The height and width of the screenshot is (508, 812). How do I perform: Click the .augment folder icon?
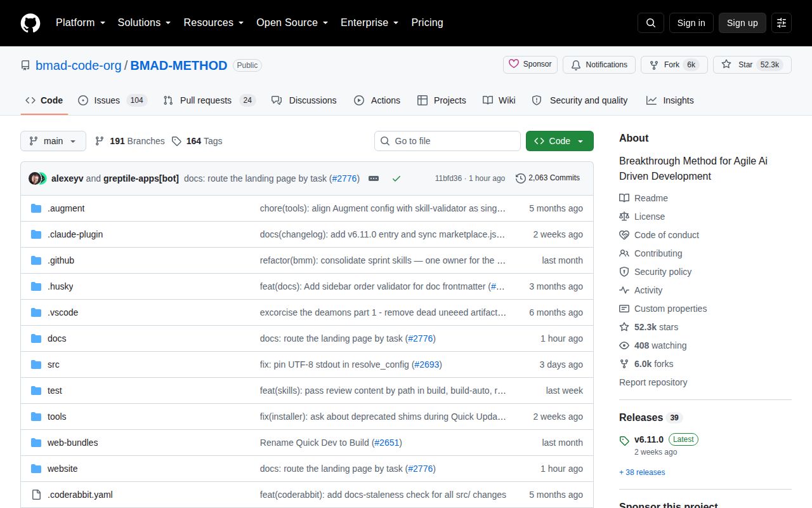36,208
